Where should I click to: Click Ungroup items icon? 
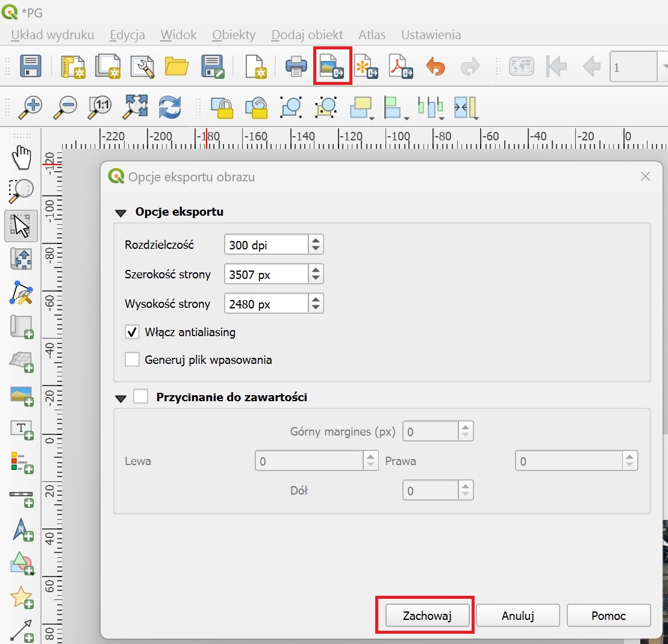(326, 107)
